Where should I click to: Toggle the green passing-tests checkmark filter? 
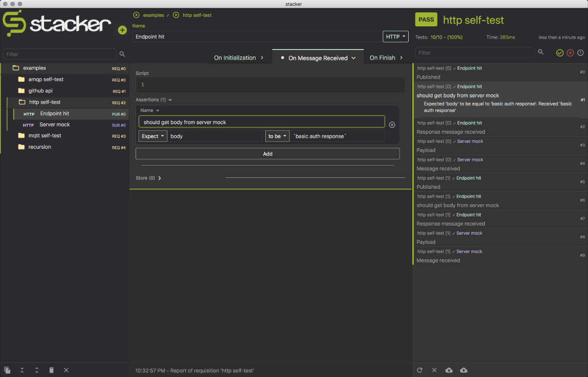(560, 53)
